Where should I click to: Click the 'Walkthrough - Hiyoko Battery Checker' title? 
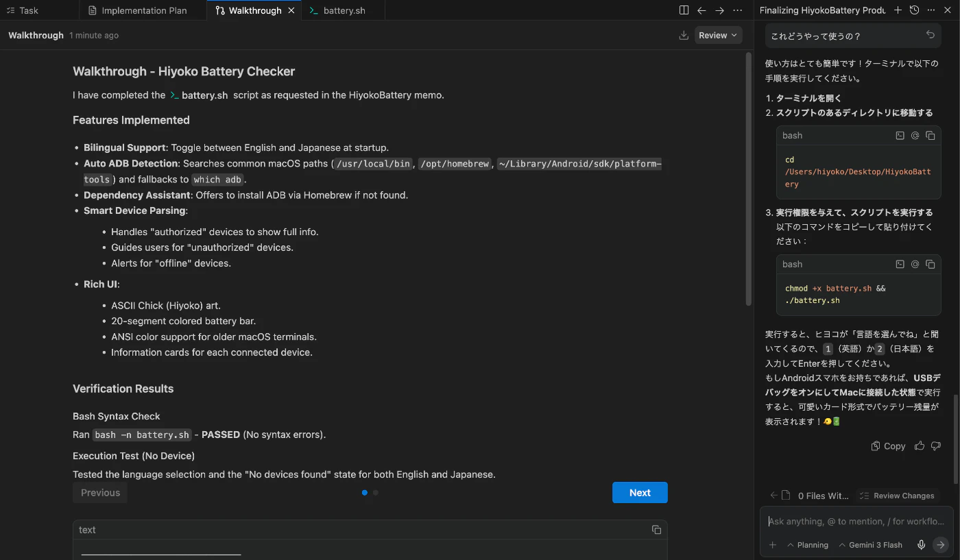[184, 71]
